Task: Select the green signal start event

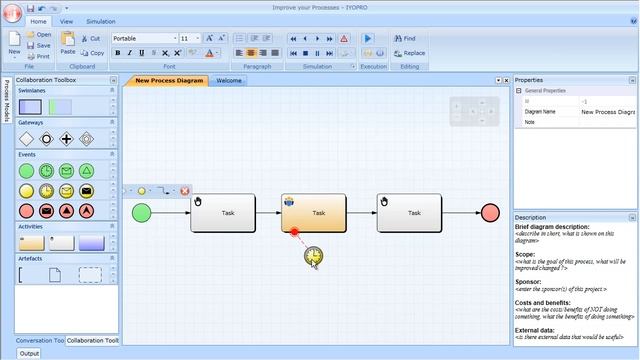Action: [87, 171]
